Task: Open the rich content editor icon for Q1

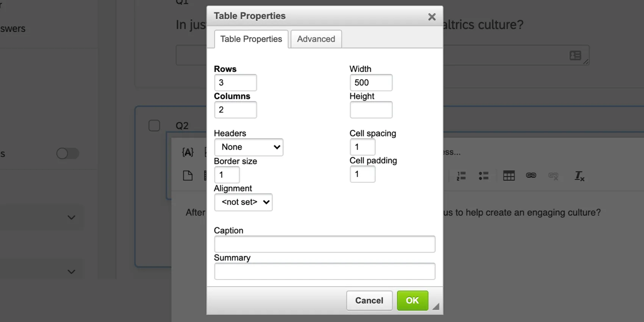Action: coord(575,55)
